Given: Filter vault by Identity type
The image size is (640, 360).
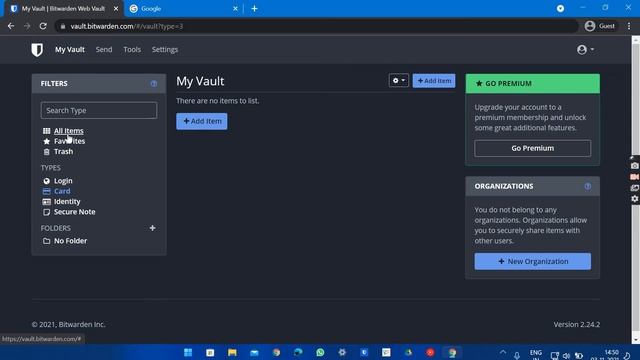Looking at the screenshot, I should tap(67, 202).
